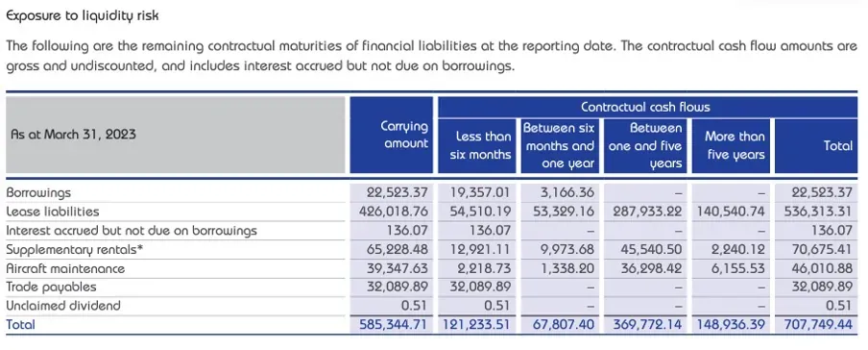
Task: Select the Lease liabilities row label
Action: pos(53,212)
